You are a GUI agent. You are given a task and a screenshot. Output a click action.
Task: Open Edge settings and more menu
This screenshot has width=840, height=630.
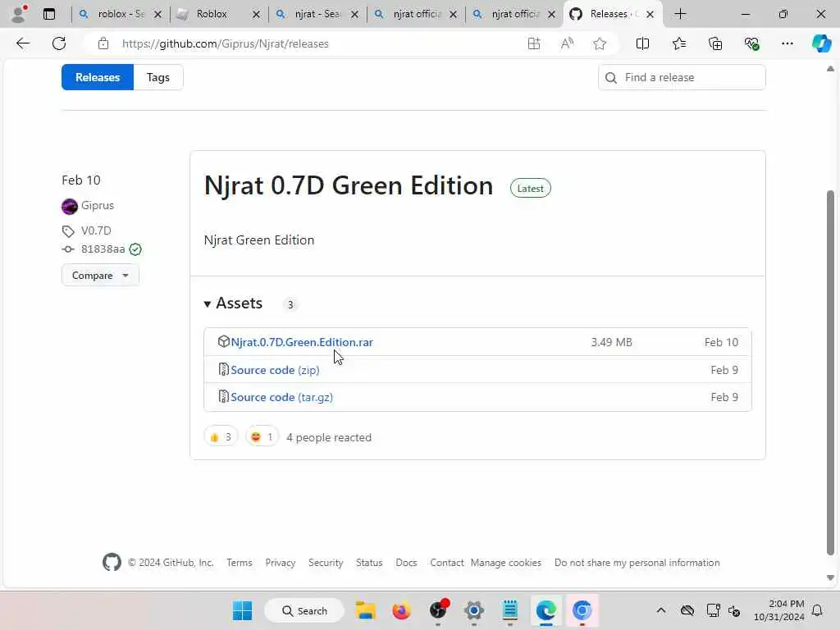[787, 43]
